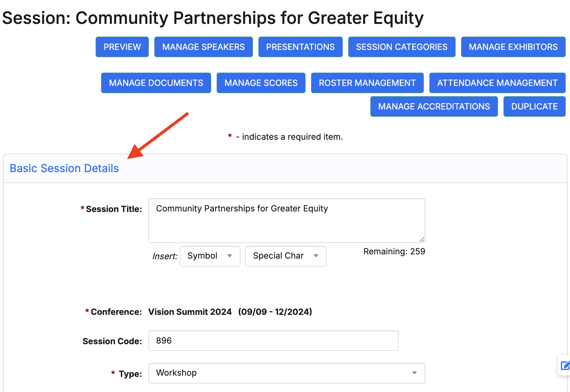Open Manage Speakers
This screenshot has height=392, width=570.
[203, 47]
